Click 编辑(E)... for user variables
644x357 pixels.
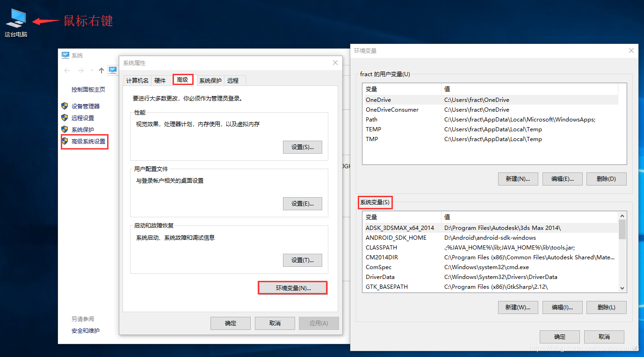pyautogui.click(x=562, y=179)
